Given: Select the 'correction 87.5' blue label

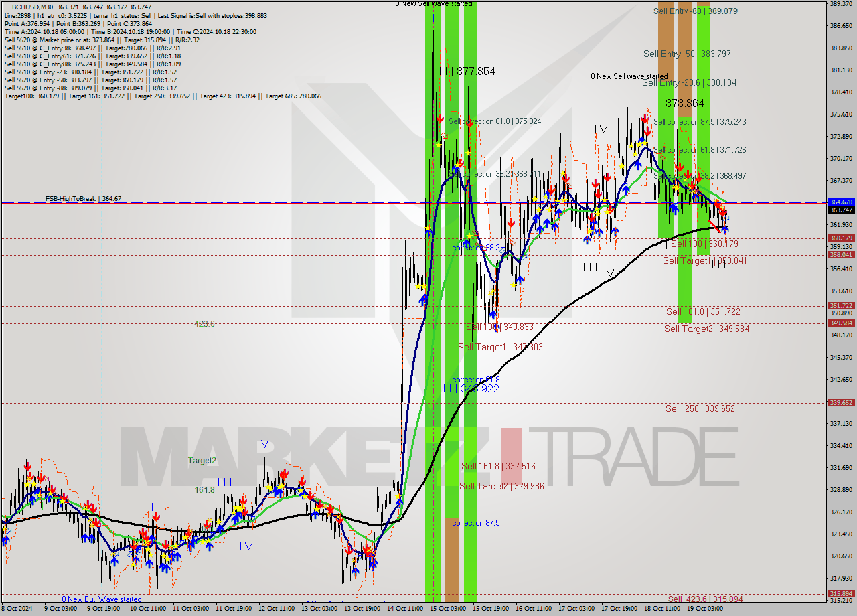Looking at the screenshot, I should tap(476, 523).
